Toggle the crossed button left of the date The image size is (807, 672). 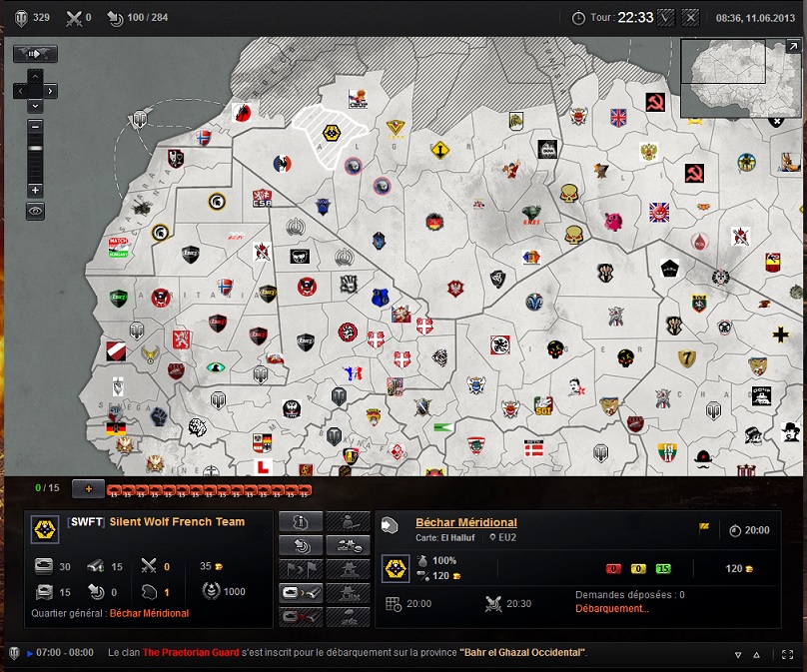(x=690, y=18)
